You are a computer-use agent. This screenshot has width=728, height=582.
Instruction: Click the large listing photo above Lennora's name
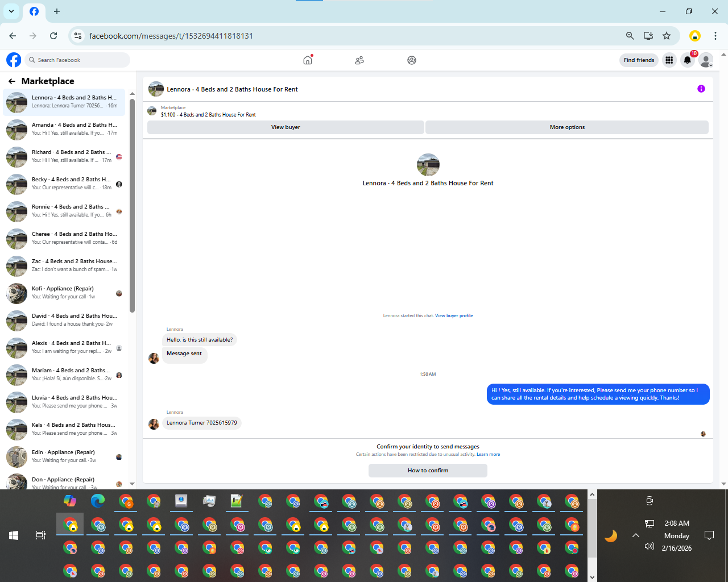(x=428, y=165)
